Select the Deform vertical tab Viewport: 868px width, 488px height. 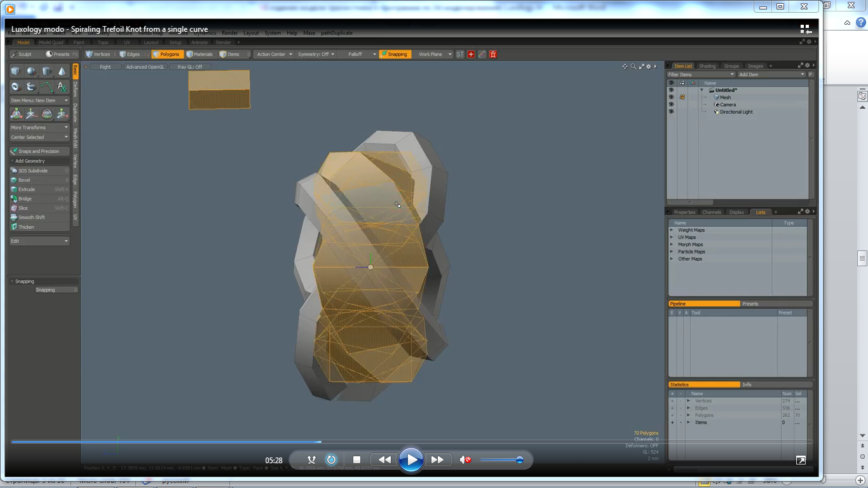click(75, 89)
